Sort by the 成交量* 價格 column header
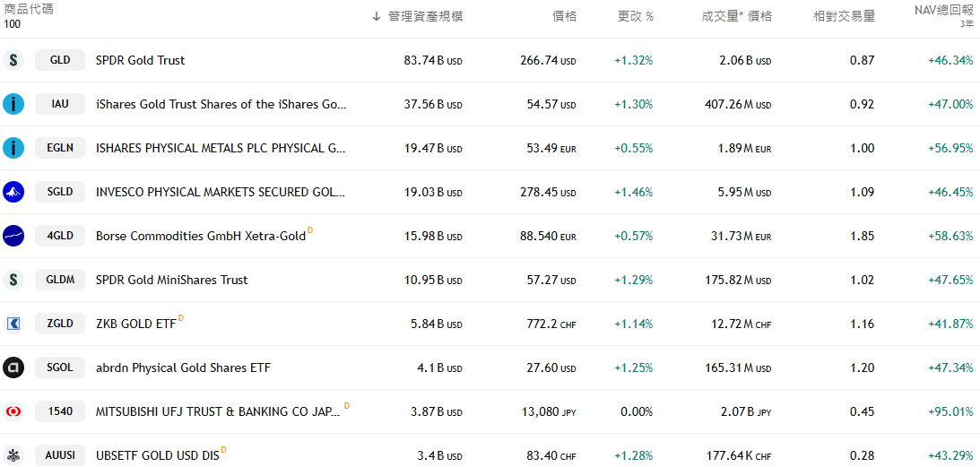The width and height of the screenshot is (980, 467). tap(737, 17)
